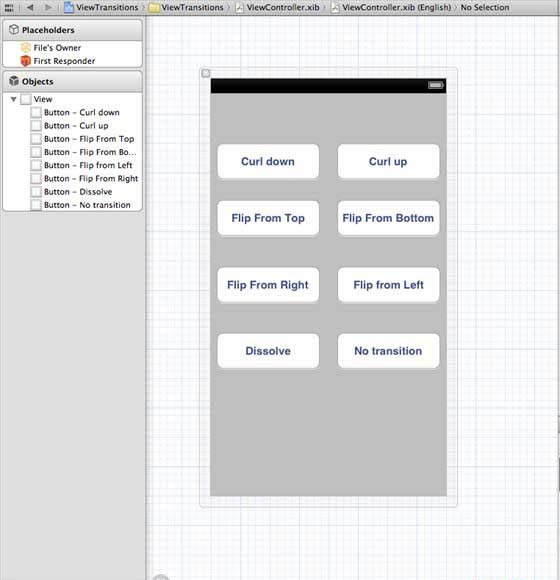This screenshot has width=560, height=580.
Task: Click the ViewTransitions project icon in jump bar
Action: pyautogui.click(x=69, y=7)
